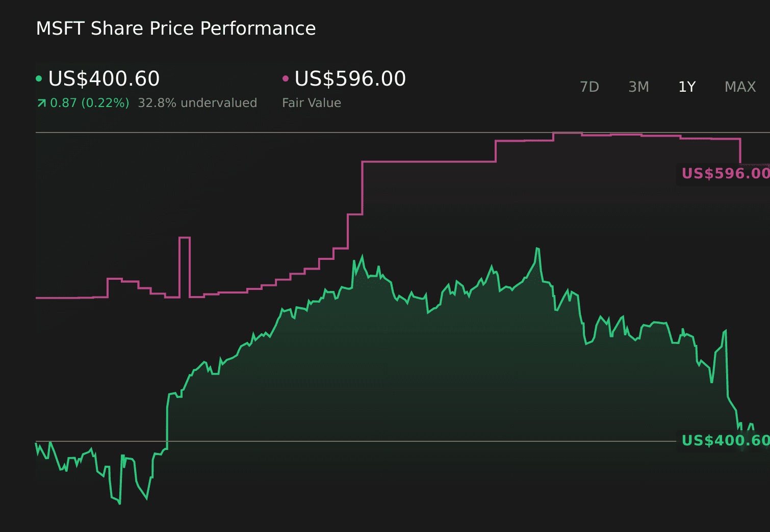Select the 7D time range tab
Screen dimensions: 770x532
589,87
